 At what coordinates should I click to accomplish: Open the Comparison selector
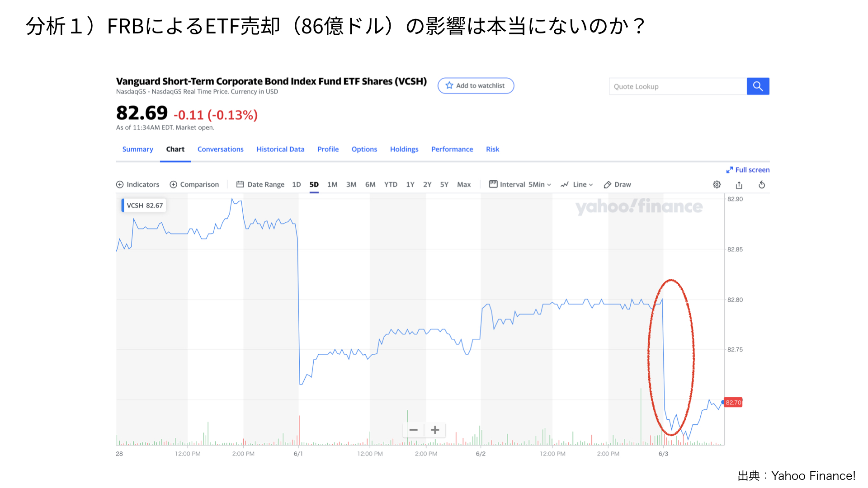194,184
